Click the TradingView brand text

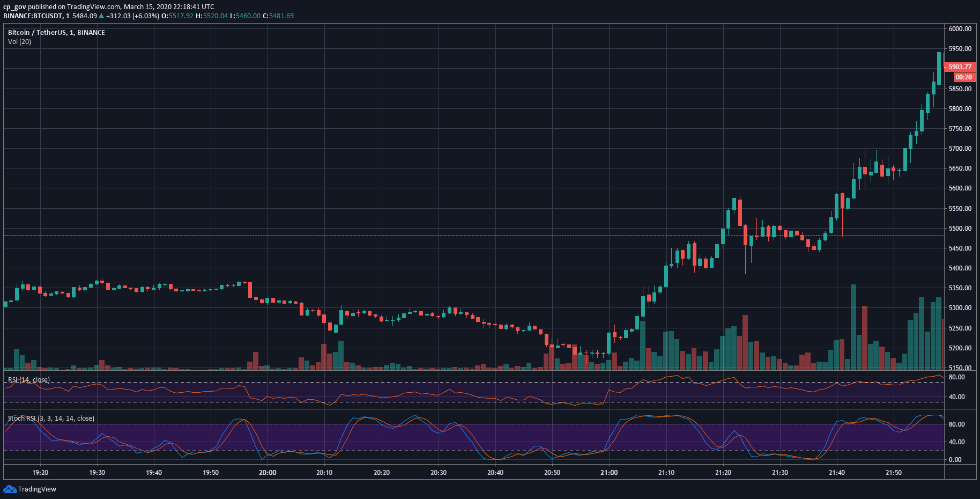click(x=37, y=489)
